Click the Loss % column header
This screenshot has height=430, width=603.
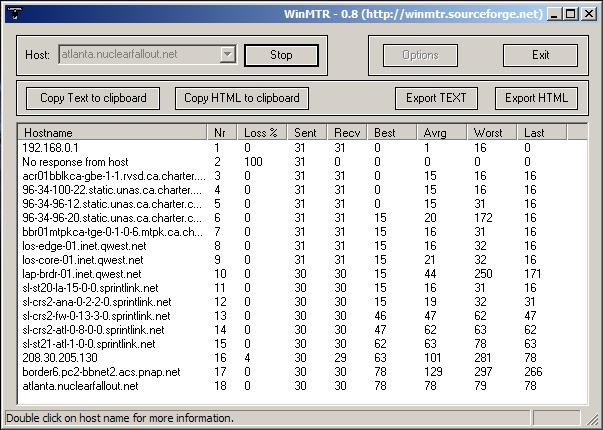pyautogui.click(x=263, y=132)
